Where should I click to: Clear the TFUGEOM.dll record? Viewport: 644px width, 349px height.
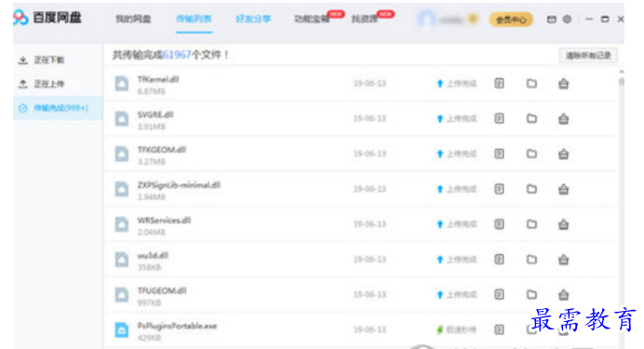click(564, 294)
